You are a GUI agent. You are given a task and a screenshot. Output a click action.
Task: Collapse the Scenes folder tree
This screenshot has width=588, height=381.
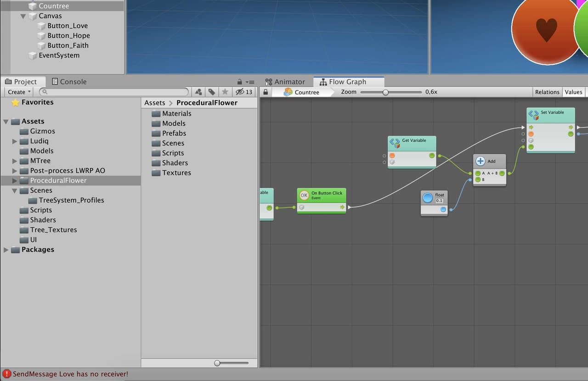click(x=15, y=190)
